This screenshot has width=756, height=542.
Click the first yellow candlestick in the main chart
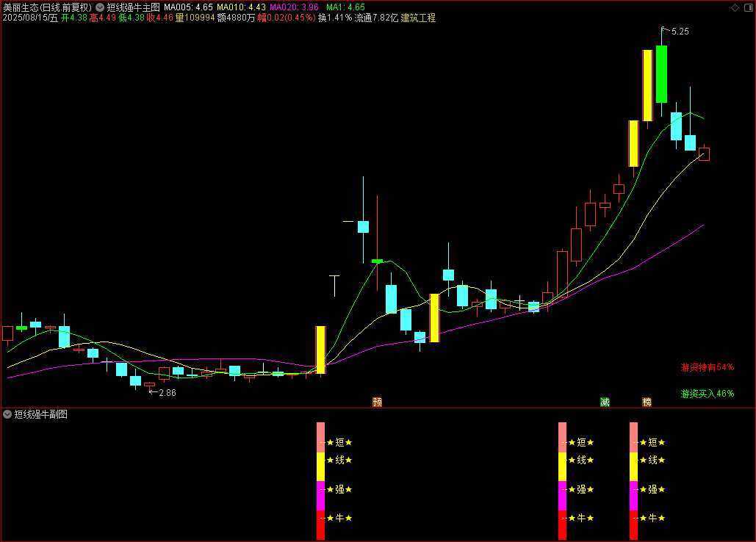pos(320,350)
